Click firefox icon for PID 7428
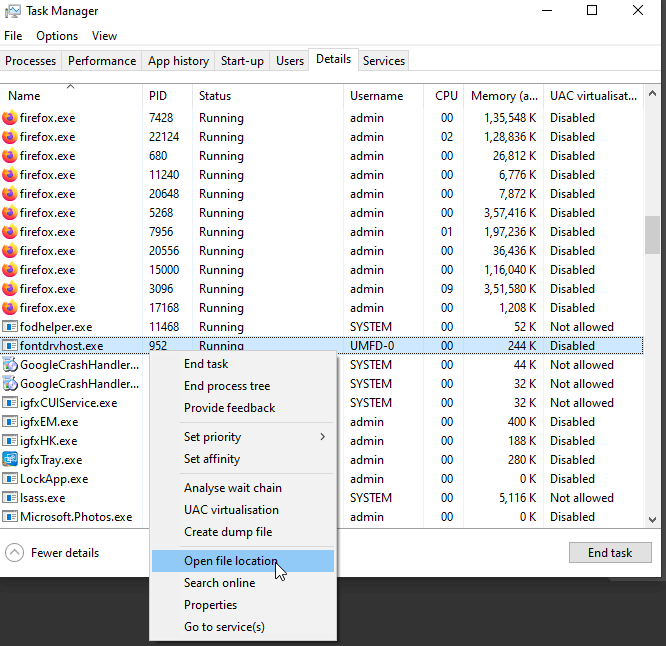 click(x=10, y=118)
